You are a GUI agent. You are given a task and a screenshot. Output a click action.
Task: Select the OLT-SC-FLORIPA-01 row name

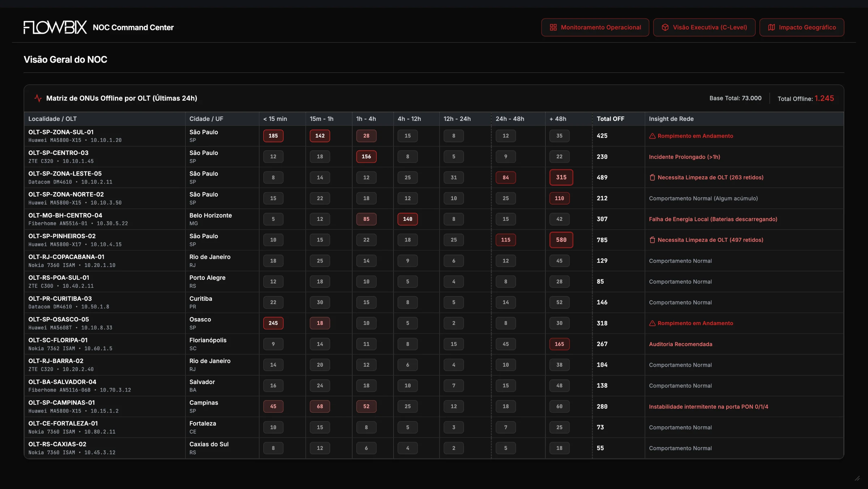(x=58, y=340)
